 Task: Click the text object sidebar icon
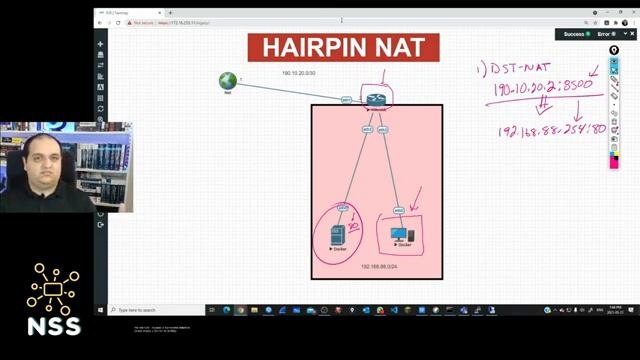click(x=100, y=87)
